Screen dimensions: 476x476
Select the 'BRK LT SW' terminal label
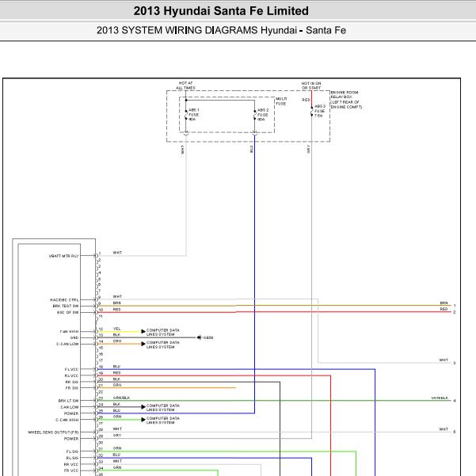point(69,401)
